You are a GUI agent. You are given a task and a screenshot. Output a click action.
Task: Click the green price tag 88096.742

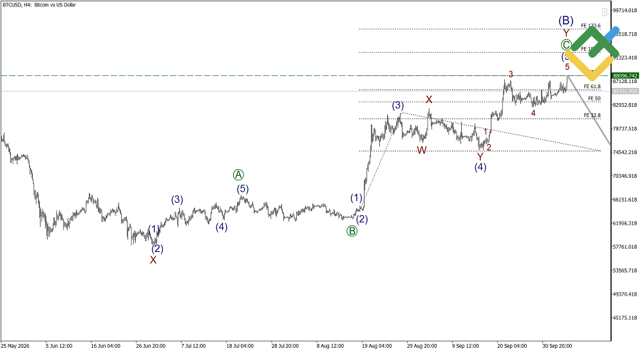(625, 75)
